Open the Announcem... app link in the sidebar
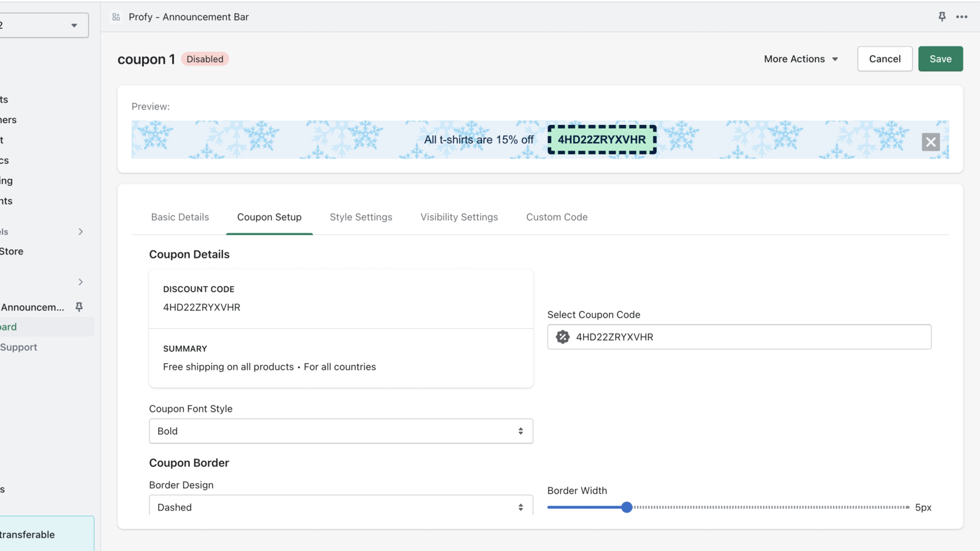Viewport: 980px width, 551px height. 32,307
